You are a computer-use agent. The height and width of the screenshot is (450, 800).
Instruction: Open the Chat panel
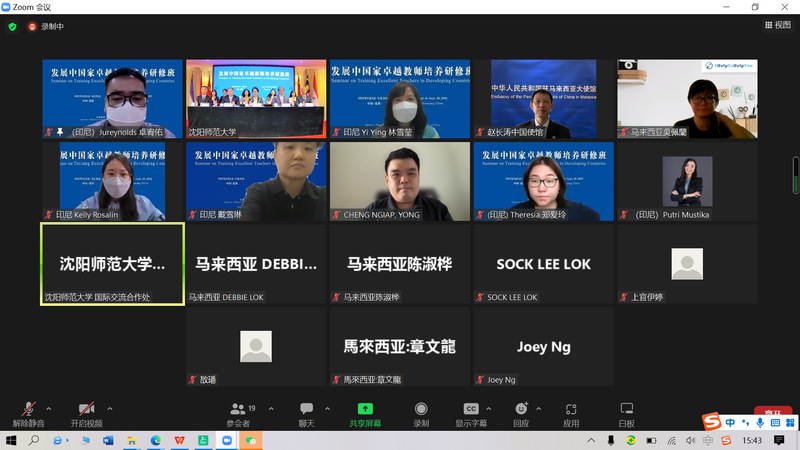tap(306, 409)
